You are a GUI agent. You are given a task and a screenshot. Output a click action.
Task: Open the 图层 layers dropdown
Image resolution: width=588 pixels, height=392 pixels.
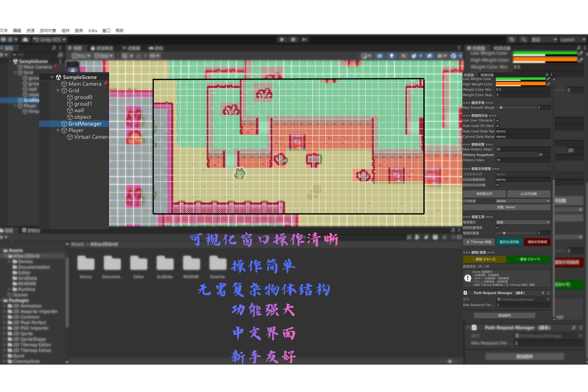(544, 40)
